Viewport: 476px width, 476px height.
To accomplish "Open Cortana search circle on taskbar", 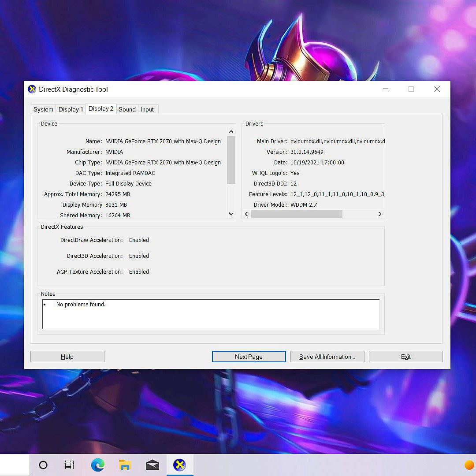I will coord(43,465).
